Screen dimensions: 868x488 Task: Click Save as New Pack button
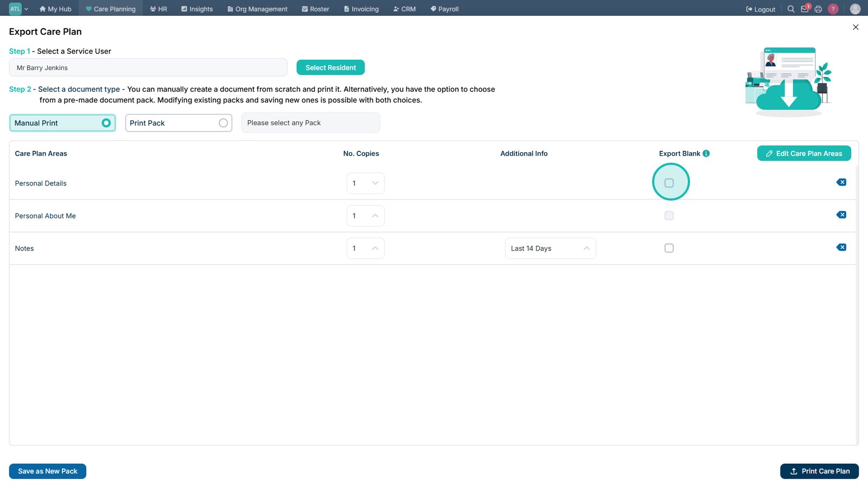coord(48,471)
